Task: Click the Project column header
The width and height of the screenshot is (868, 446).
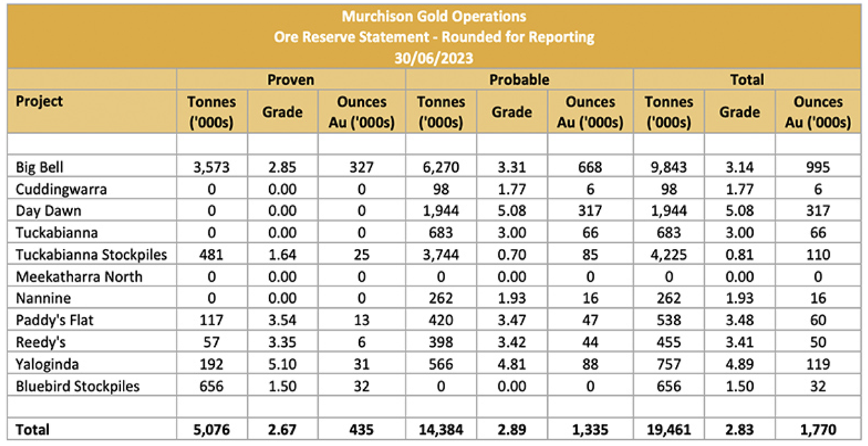Action: click(x=39, y=101)
